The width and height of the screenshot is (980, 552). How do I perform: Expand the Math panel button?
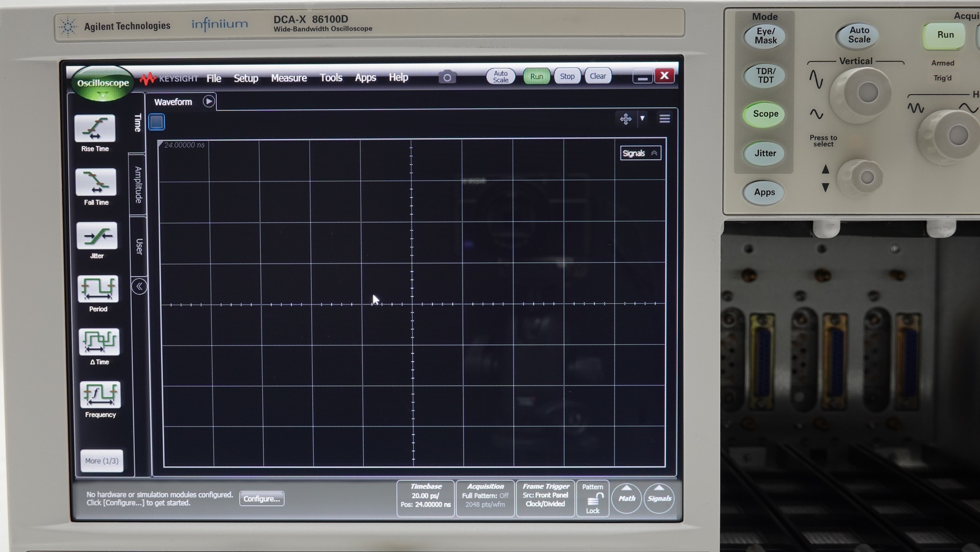pos(627,498)
